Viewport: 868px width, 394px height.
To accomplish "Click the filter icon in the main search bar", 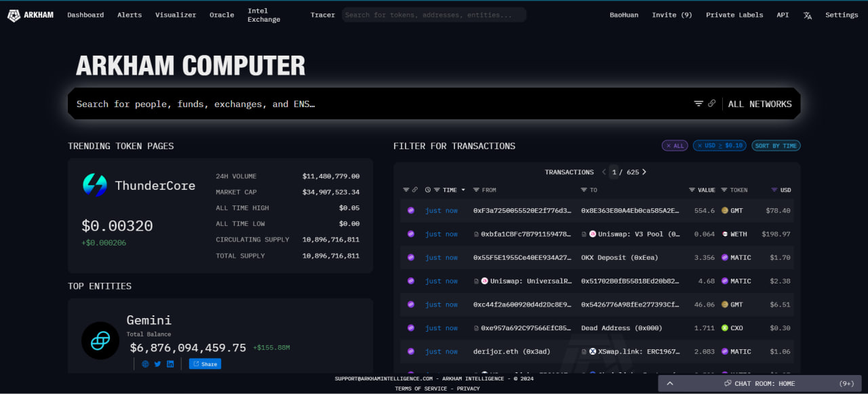I will point(698,104).
